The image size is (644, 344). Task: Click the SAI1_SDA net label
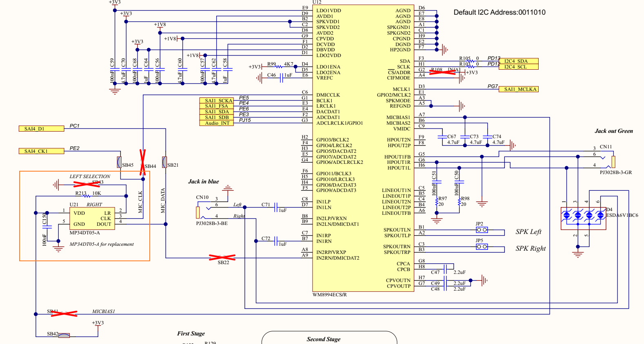217,112
